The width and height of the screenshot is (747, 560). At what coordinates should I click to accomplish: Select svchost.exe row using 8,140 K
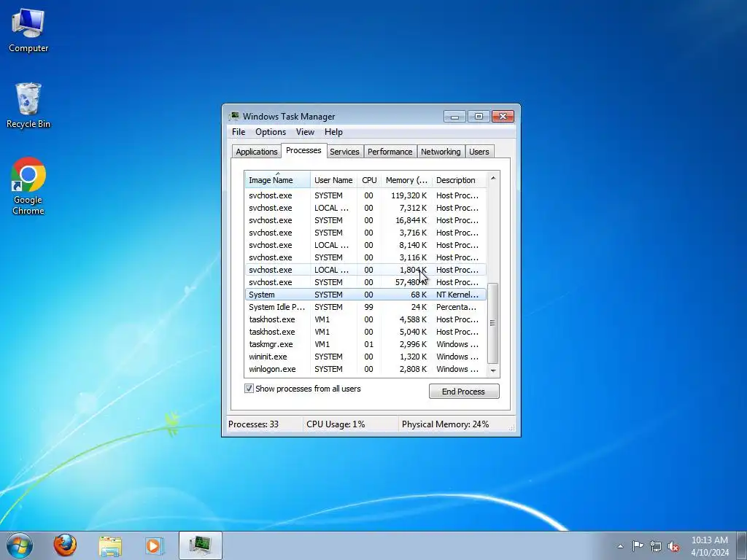pyautogui.click(x=365, y=245)
